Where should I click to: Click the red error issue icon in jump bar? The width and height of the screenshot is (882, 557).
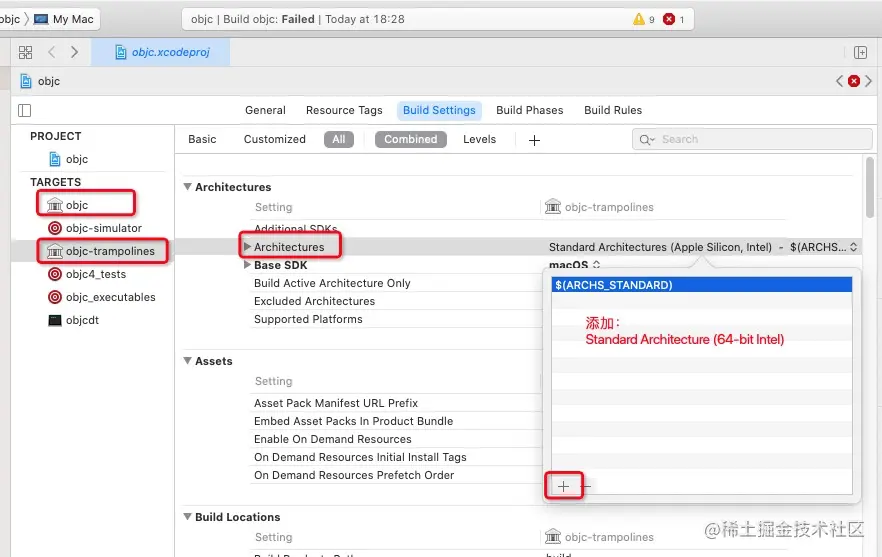(854, 81)
